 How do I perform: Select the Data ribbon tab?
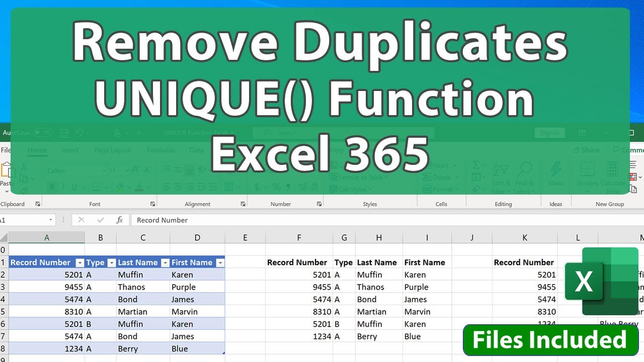[x=197, y=150]
